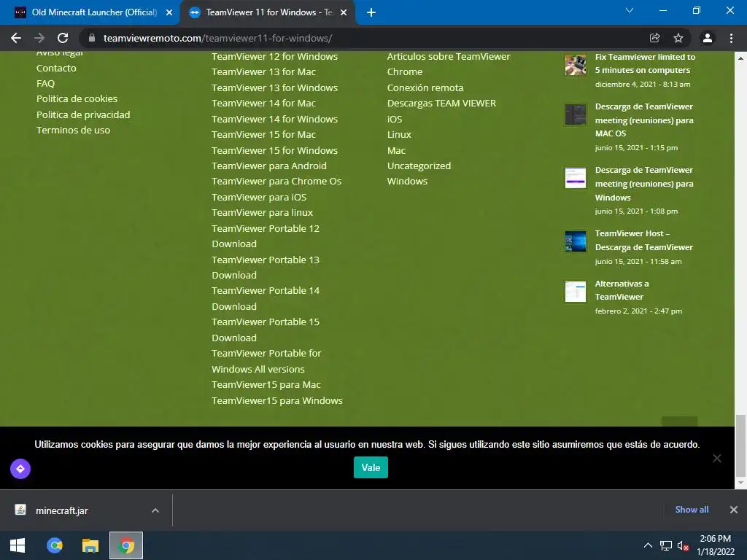Open Alternativas a TeamViewer post
The width and height of the screenshot is (747, 560).
(x=622, y=290)
